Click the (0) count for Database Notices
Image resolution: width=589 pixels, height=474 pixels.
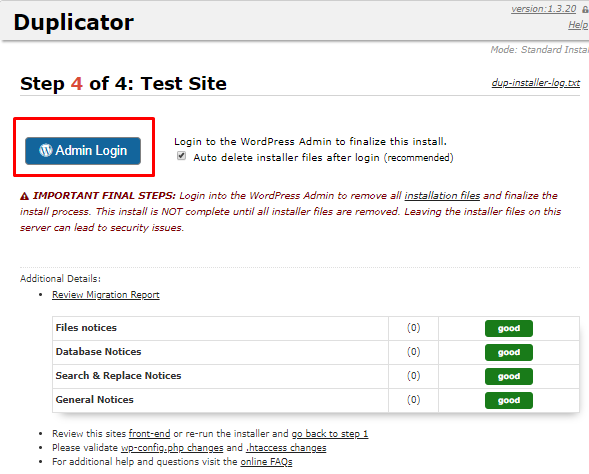point(413,352)
